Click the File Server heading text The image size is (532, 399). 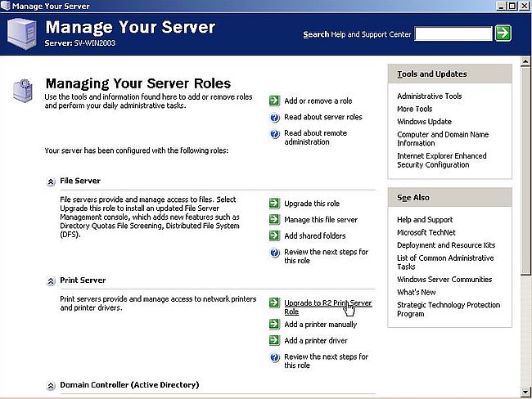pos(80,181)
